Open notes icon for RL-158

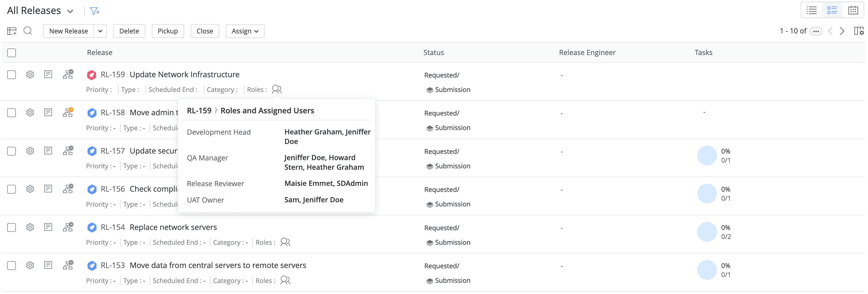48,113
